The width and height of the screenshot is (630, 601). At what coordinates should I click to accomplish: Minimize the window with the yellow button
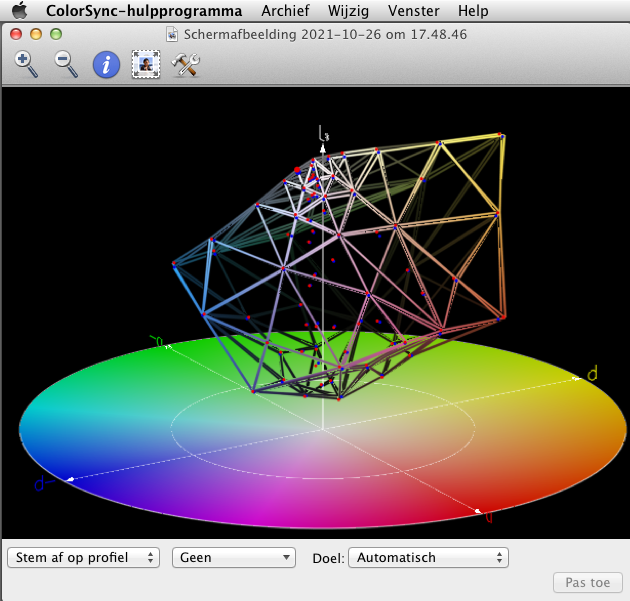35,34
